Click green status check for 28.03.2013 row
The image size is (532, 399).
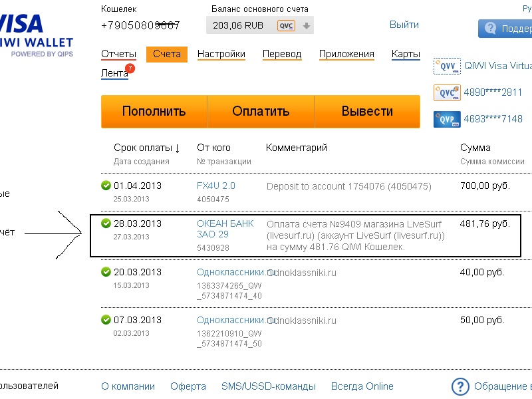pyautogui.click(x=106, y=223)
